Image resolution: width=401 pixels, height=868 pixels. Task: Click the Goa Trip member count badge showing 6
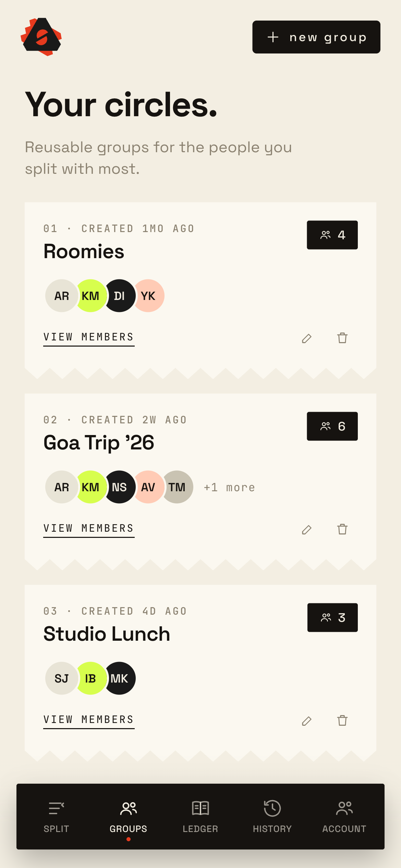click(332, 426)
